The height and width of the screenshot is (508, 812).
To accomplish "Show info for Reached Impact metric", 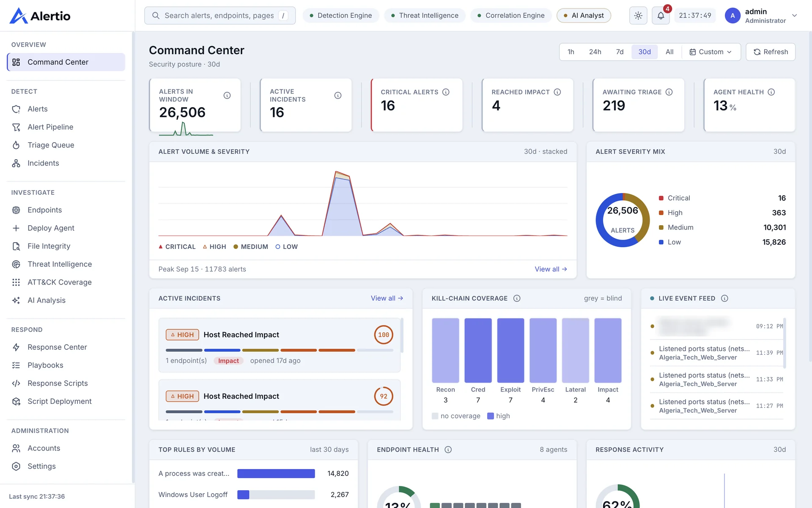I will pos(557,92).
